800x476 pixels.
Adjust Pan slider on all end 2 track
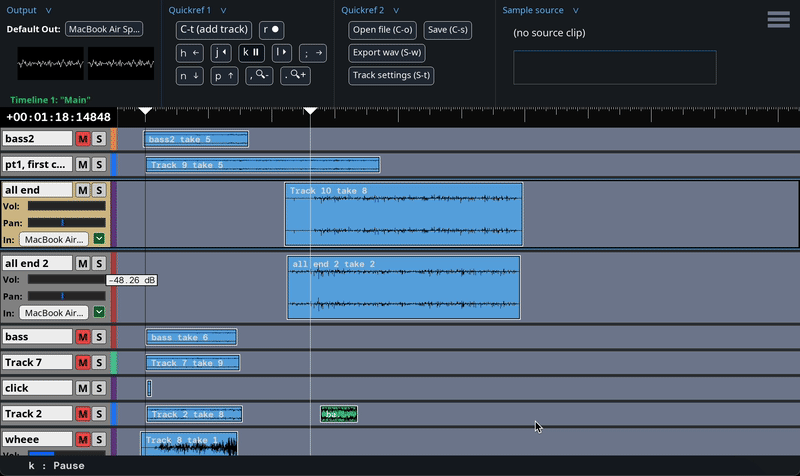(x=66, y=296)
